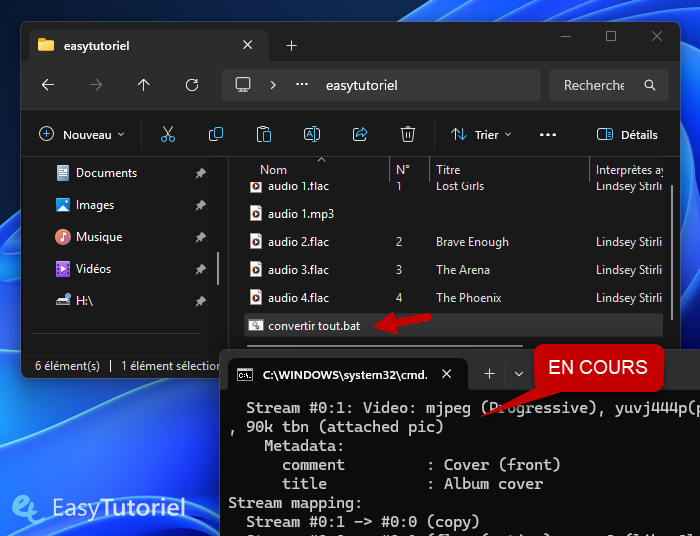
Task: Click The Arena title cell
Action: pos(462,270)
